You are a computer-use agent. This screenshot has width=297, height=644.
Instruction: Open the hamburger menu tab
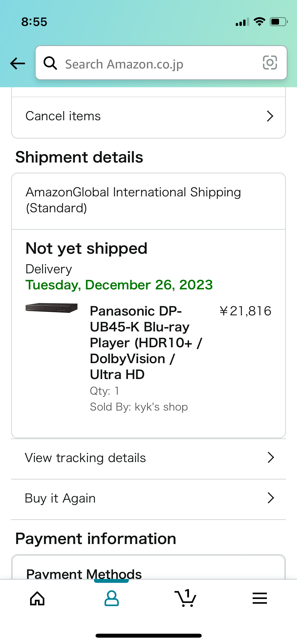[x=260, y=599]
